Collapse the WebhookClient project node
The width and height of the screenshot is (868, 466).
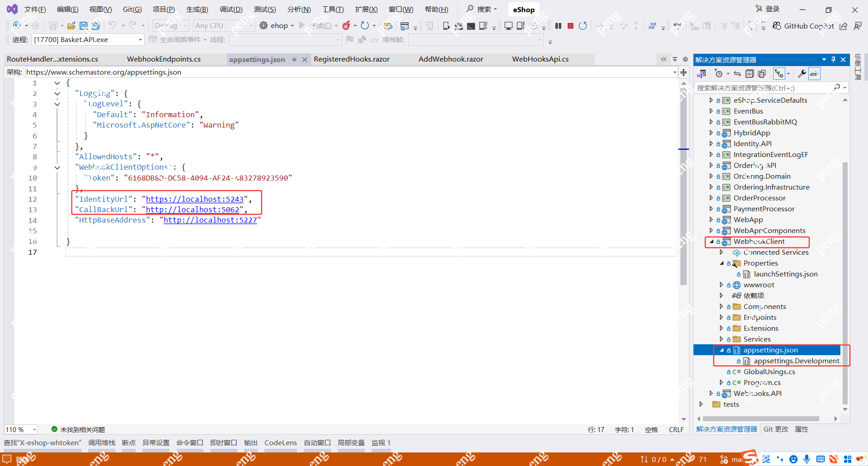click(x=711, y=242)
